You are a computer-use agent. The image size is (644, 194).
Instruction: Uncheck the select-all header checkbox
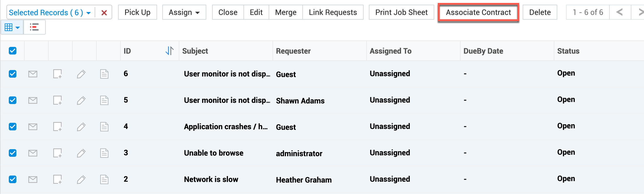pyautogui.click(x=13, y=51)
